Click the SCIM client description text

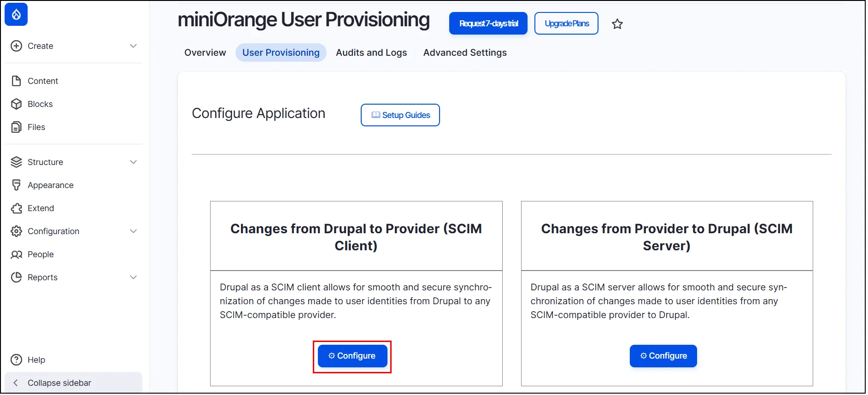coord(356,301)
